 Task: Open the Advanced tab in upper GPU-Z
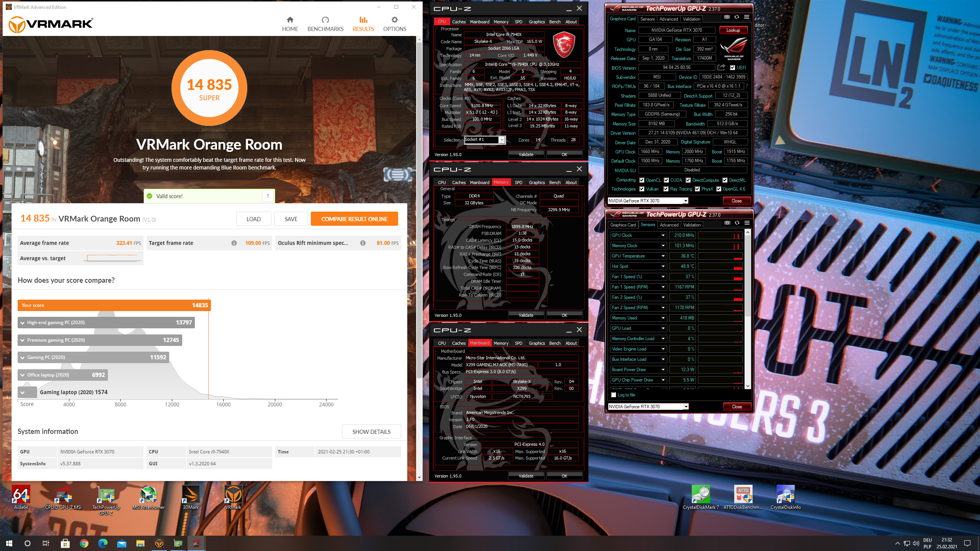pyautogui.click(x=669, y=19)
